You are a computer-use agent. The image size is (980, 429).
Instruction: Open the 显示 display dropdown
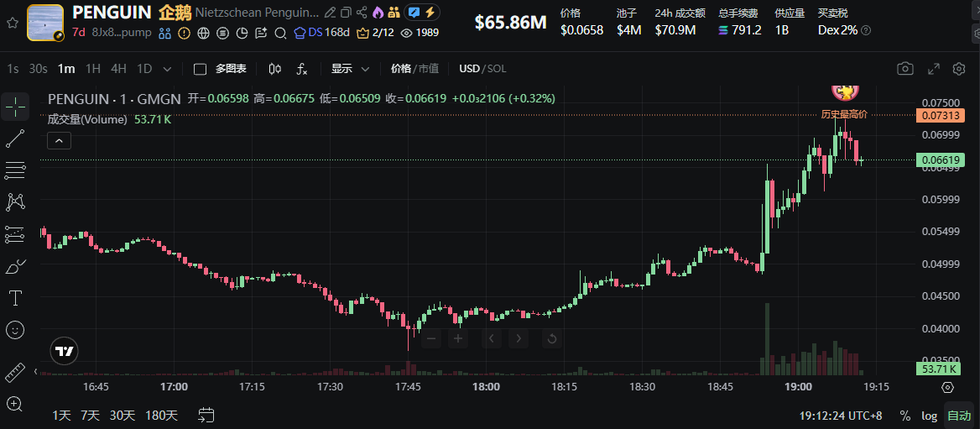click(350, 69)
